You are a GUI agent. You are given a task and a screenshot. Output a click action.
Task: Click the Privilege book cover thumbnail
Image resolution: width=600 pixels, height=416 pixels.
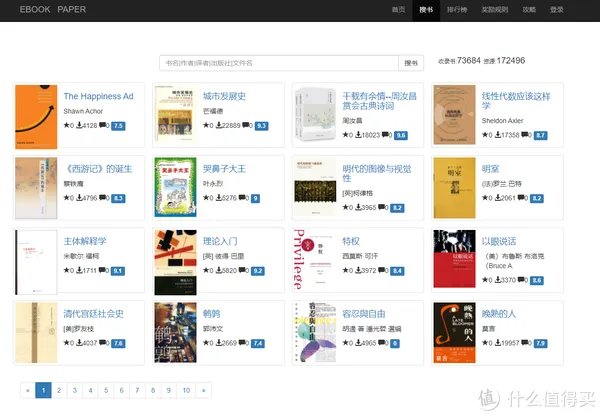point(315,259)
